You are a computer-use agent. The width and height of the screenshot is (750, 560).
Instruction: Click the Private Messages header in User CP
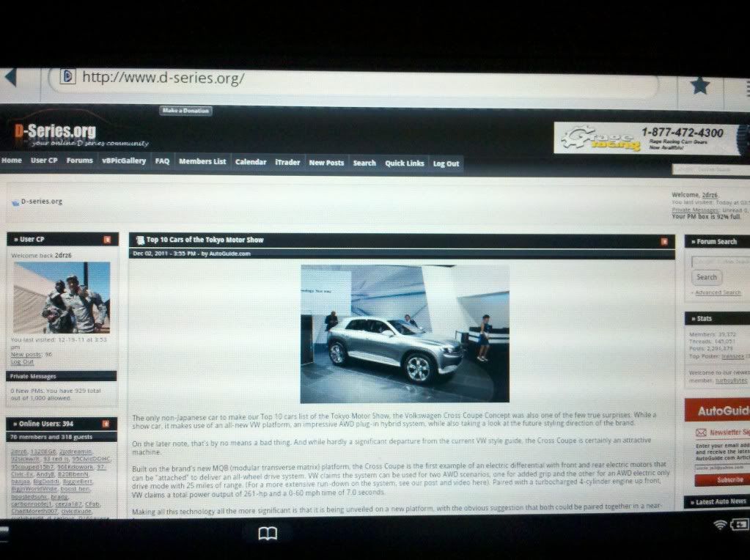[62, 376]
